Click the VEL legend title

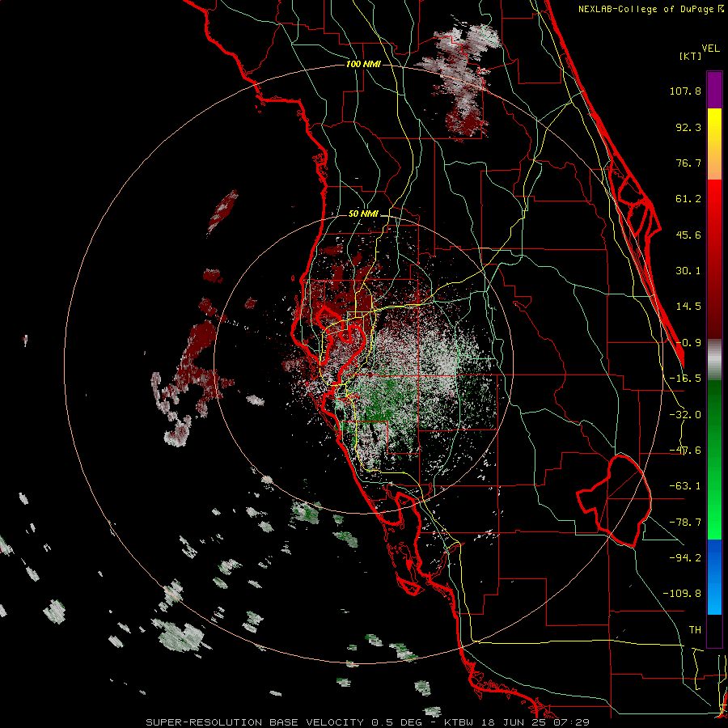pos(710,49)
